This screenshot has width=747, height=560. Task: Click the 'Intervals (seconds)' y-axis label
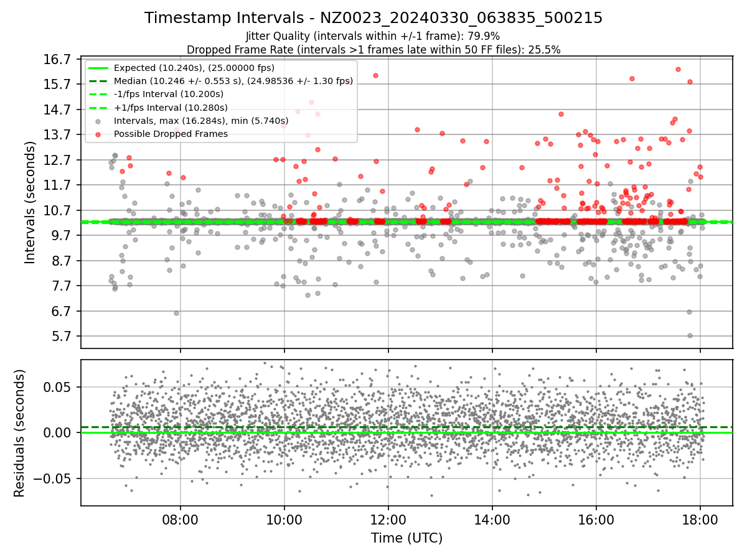pos(30,202)
